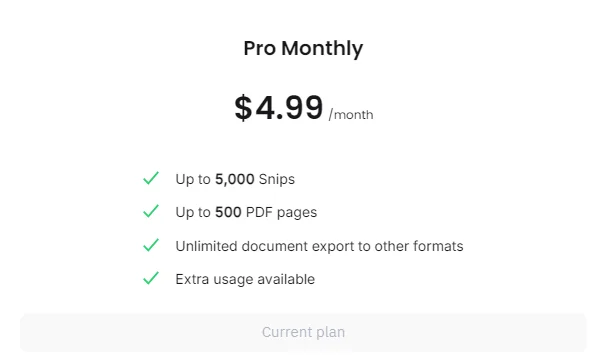This screenshot has width=607, height=363.
Task: Select the word Unlimited in the third feature
Action: pyautogui.click(x=206, y=246)
